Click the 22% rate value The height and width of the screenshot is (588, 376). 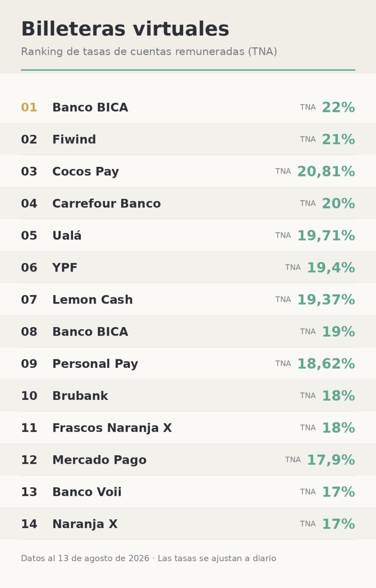pos(339,107)
